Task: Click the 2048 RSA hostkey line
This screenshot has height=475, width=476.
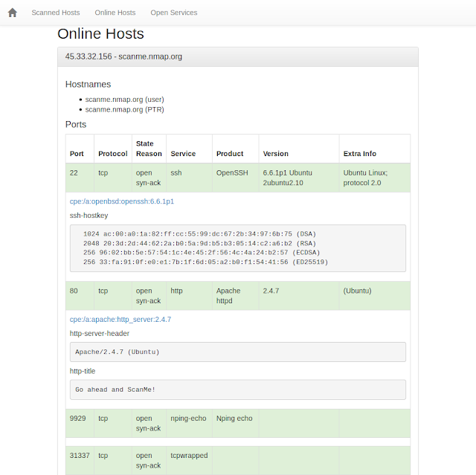Action: (x=200, y=244)
